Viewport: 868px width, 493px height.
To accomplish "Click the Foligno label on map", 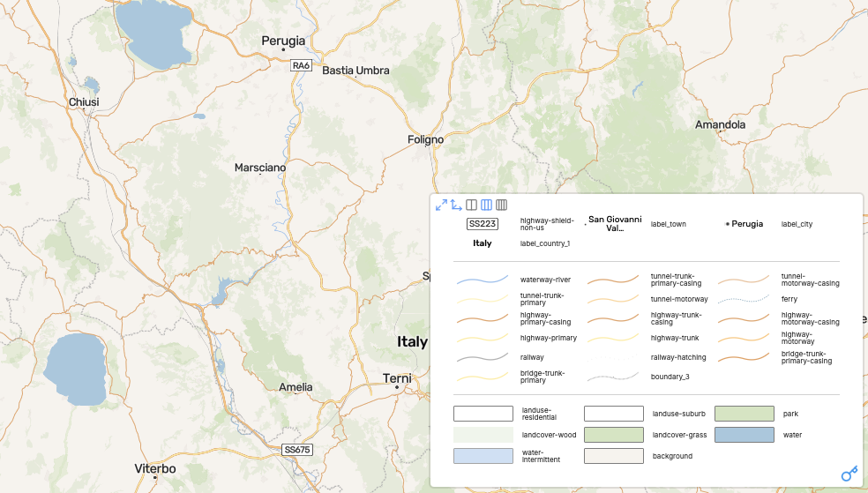I will [x=426, y=139].
